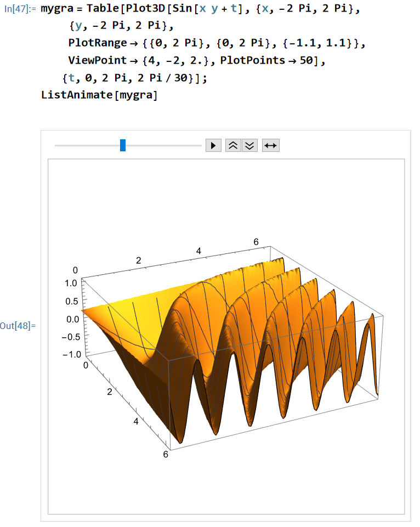This screenshot has height=527, width=420.
Task: Click the faster double-up-chevron button
Action: pos(233,145)
